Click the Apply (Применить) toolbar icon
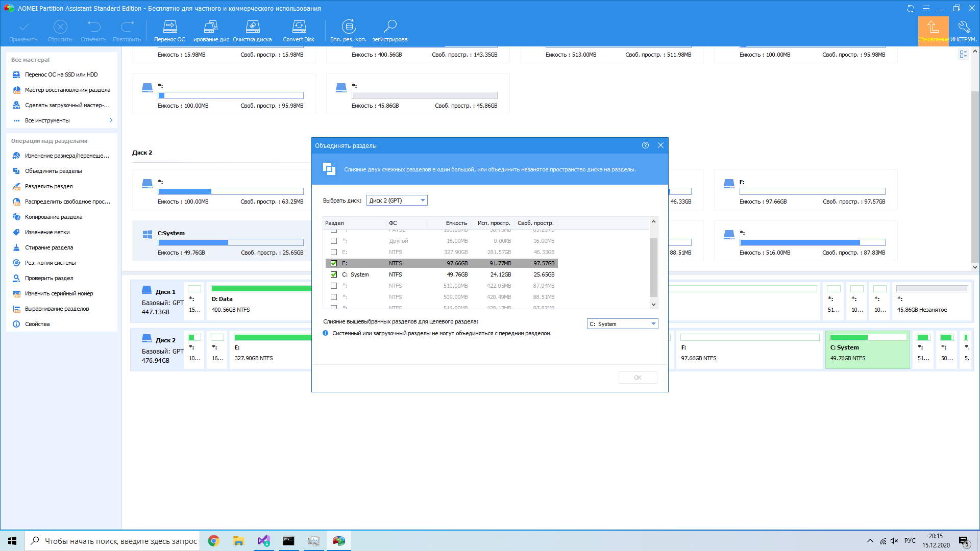The height and width of the screenshot is (551, 980). pyautogui.click(x=23, y=31)
